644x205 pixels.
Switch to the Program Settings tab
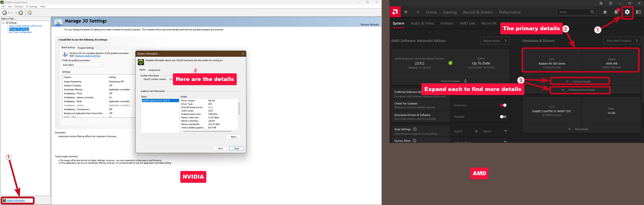pyautogui.click(x=86, y=48)
